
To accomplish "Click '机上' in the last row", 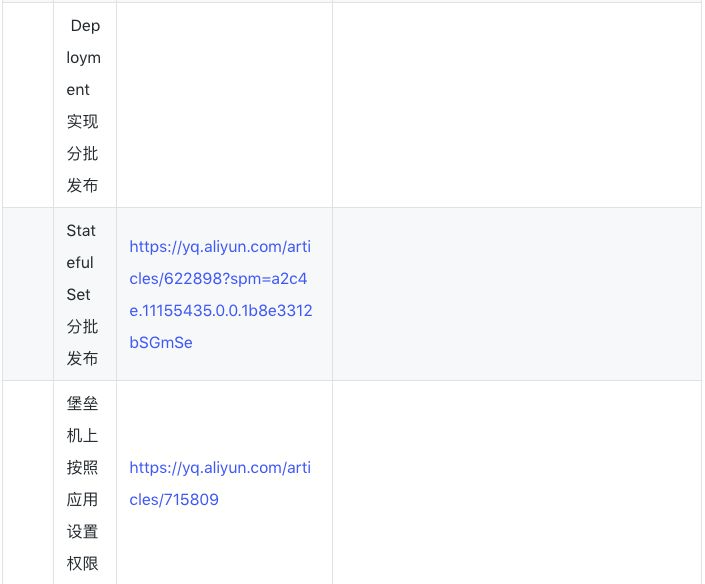I will click(x=82, y=435).
